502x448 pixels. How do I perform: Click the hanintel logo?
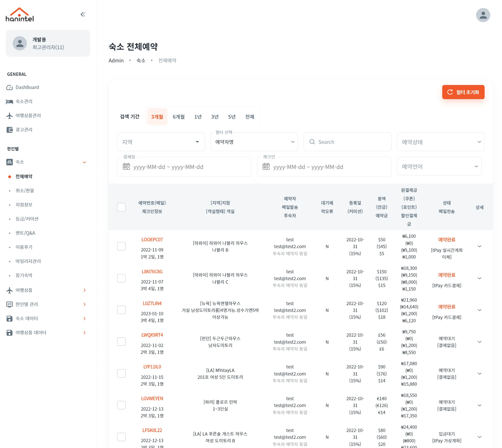(x=20, y=14)
